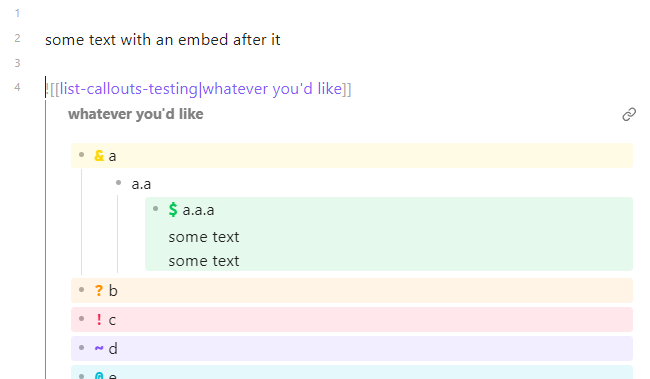
Task: Click the 'whatever you'd like' link alias
Action: click(272, 89)
